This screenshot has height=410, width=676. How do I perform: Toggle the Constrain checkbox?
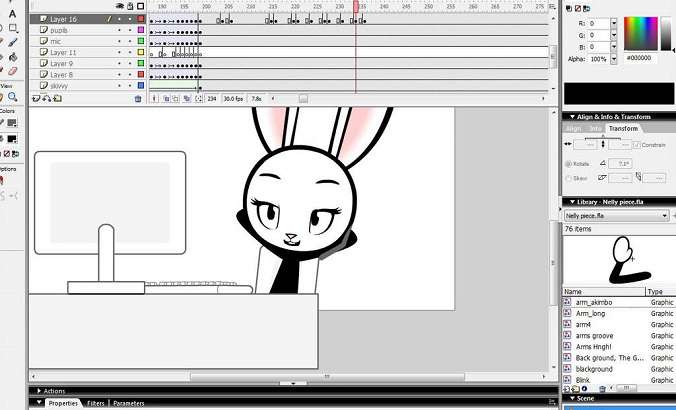(637, 145)
